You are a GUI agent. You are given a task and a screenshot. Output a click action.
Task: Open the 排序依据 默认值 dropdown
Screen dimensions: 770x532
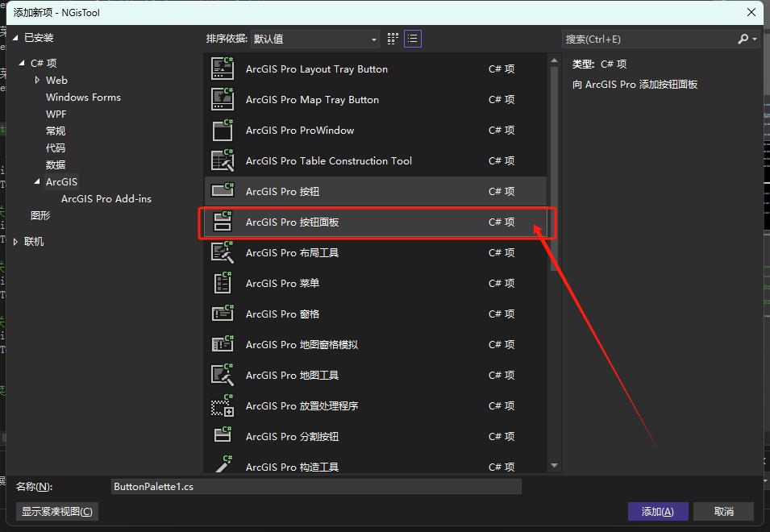(x=315, y=39)
